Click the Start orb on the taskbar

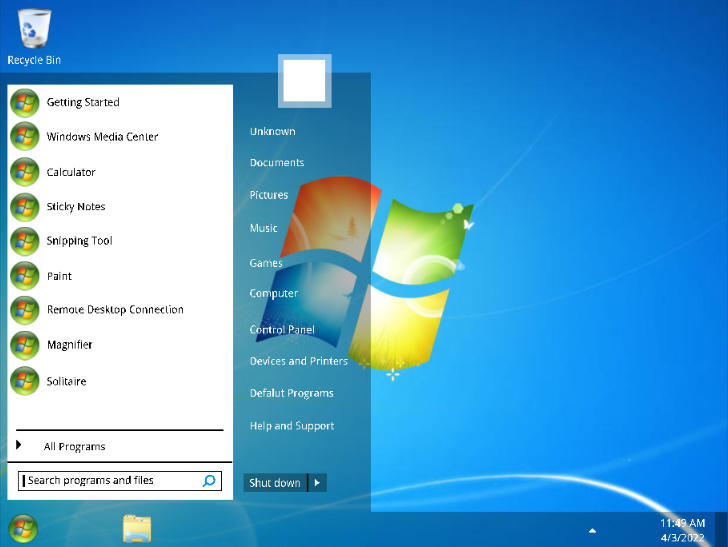point(23,529)
